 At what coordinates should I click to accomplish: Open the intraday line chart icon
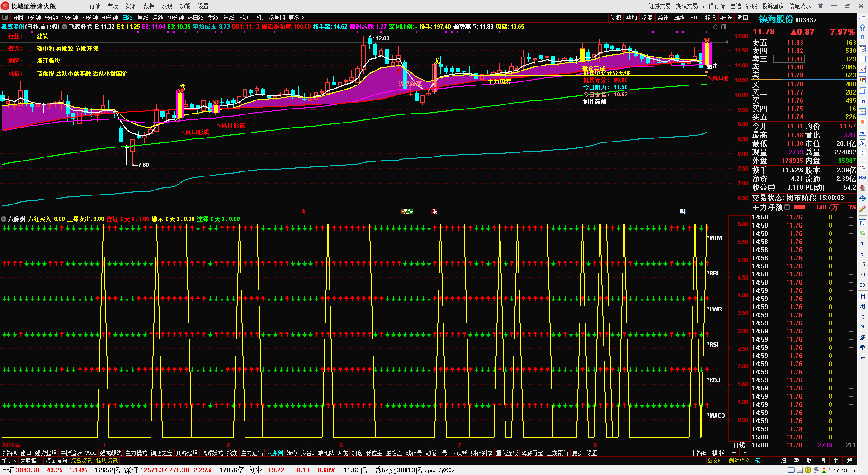click(x=863, y=70)
